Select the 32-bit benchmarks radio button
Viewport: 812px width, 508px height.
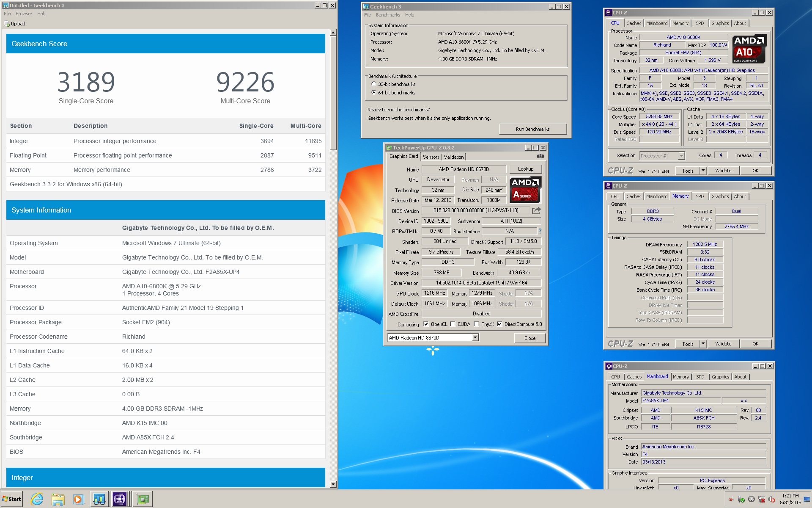pyautogui.click(x=373, y=84)
